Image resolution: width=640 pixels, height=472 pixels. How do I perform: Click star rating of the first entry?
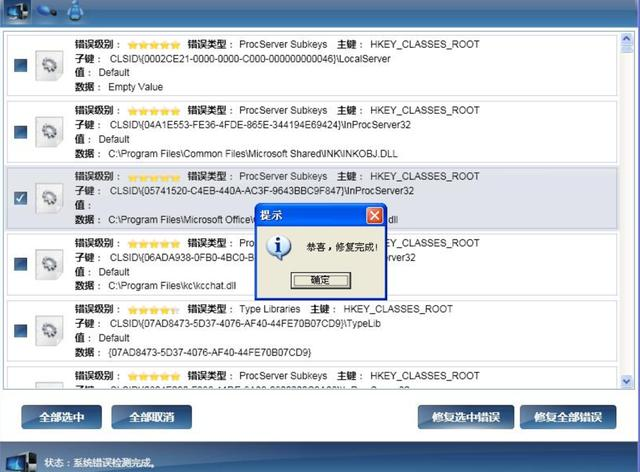[x=154, y=45]
